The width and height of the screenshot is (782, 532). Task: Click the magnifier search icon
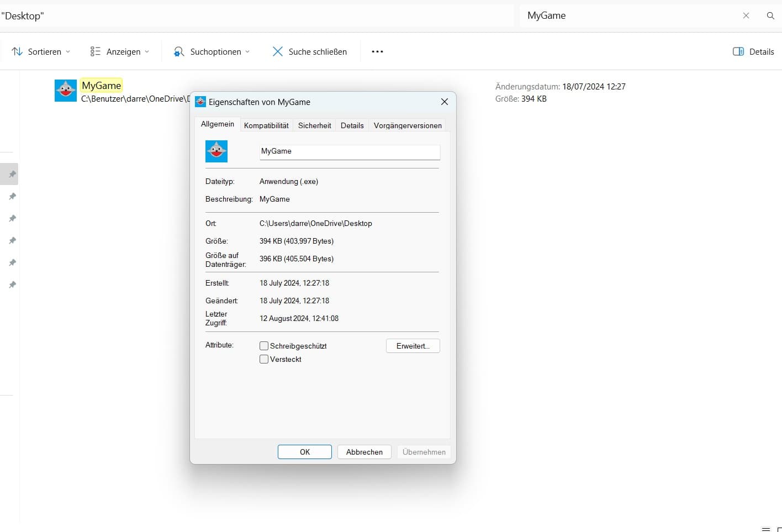(770, 15)
